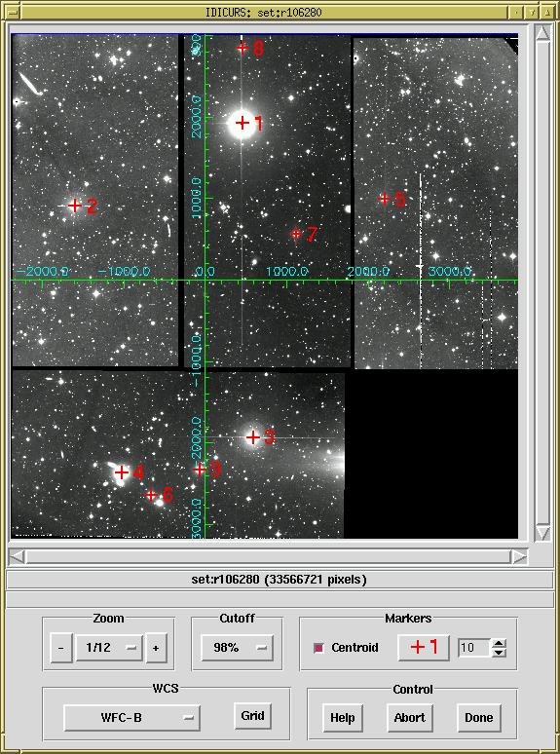Zoom in with the plus button
The image size is (560, 754).
click(x=156, y=648)
